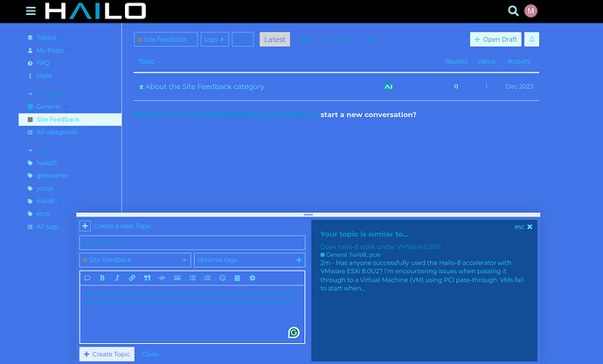603x364 pixels.
Task: Open the search magnifier
Action: coord(513,10)
